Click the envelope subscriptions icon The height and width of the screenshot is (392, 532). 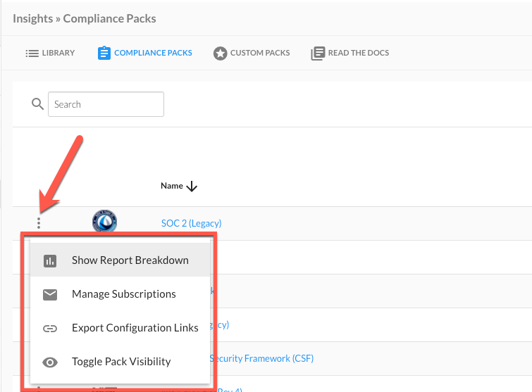pyautogui.click(x=50, y=295)
